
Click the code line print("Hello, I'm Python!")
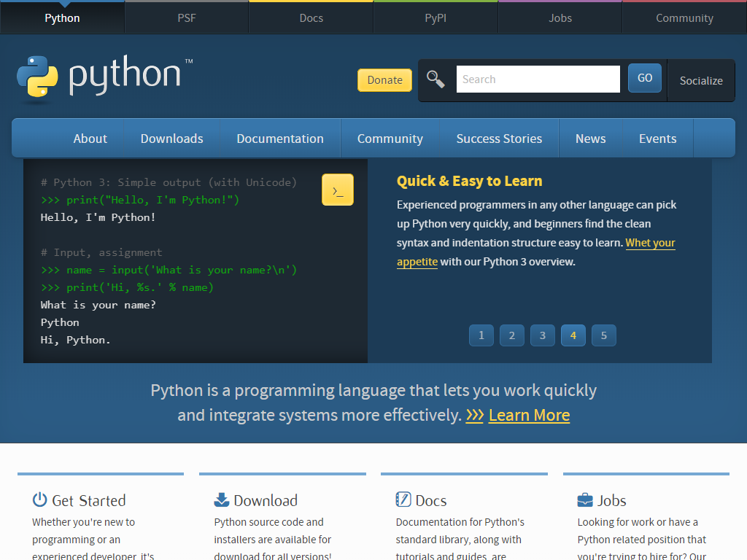tap(140, 200)
